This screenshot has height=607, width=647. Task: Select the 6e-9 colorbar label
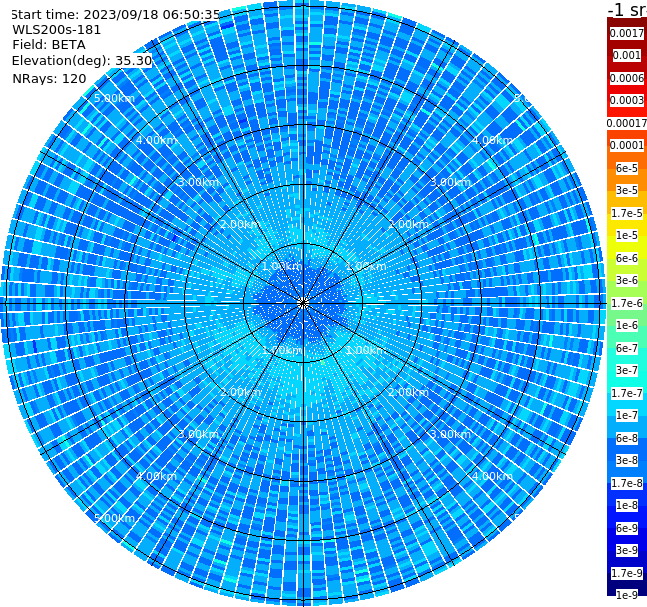[x=627, y=528]
